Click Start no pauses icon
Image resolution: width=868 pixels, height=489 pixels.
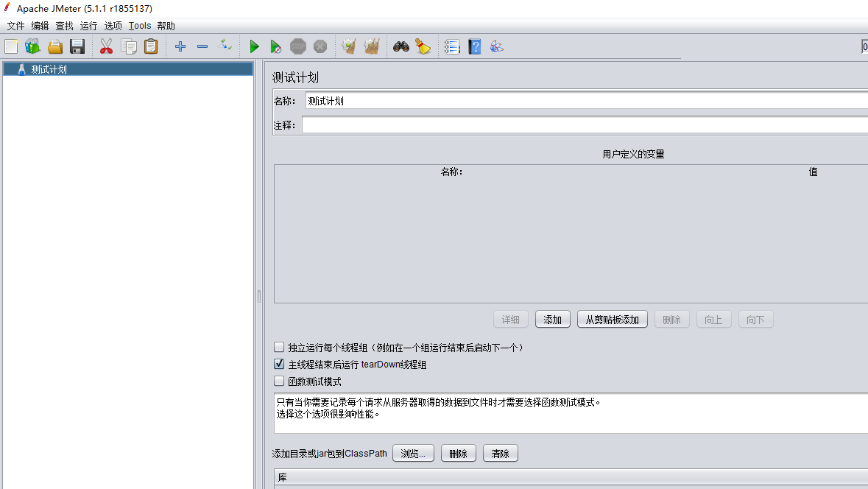click(x=275, y=46)
